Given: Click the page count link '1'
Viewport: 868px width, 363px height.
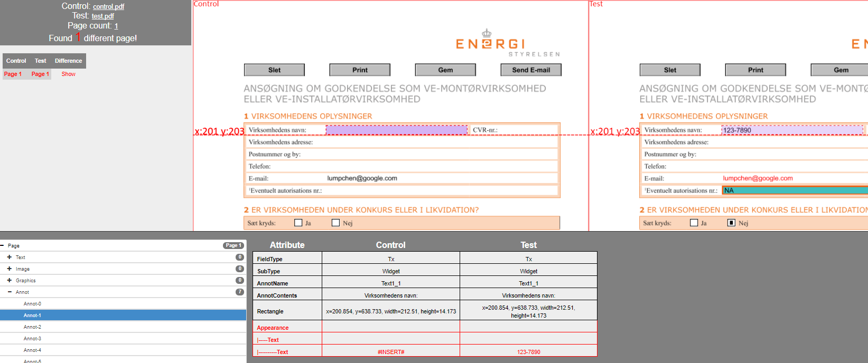Looking at the screenshot, I should 116,26.
